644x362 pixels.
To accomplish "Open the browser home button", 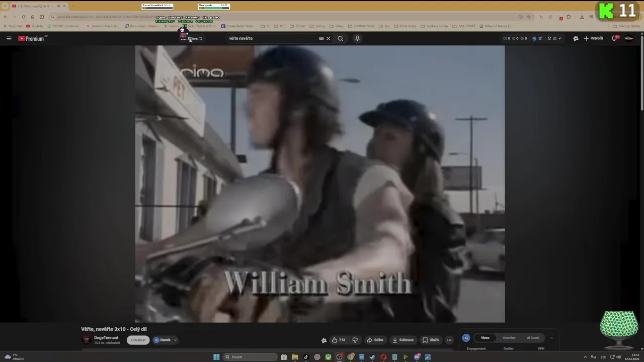I will point(33,17).
